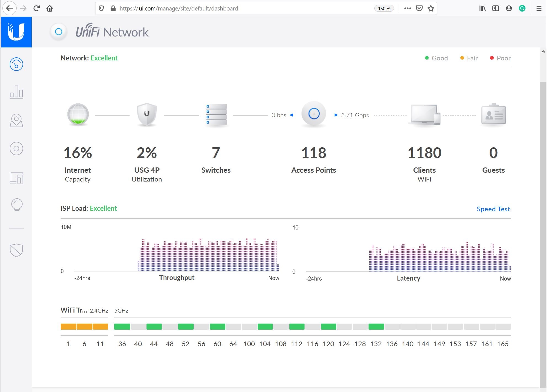Click the Network: Excellent status text

[89, 58]
